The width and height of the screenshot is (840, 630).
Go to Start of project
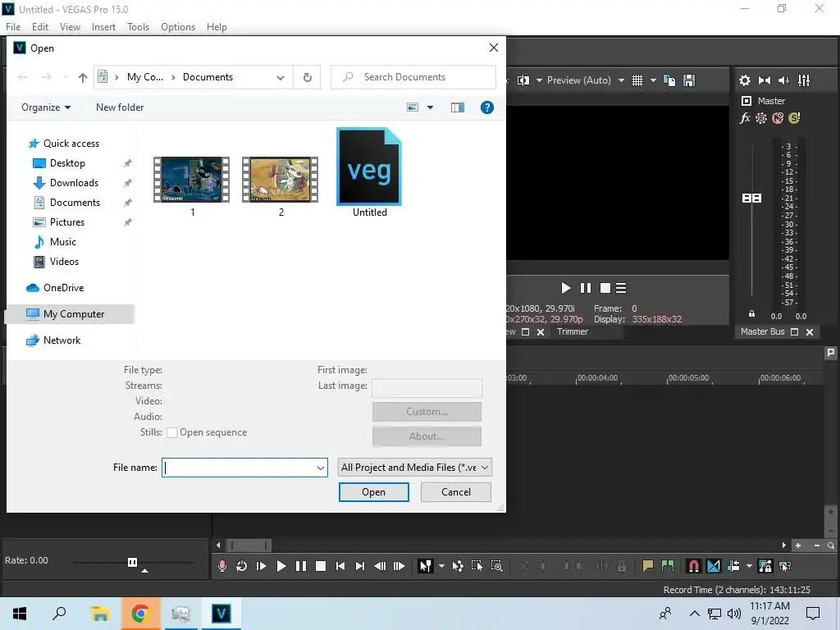[340, 566]
